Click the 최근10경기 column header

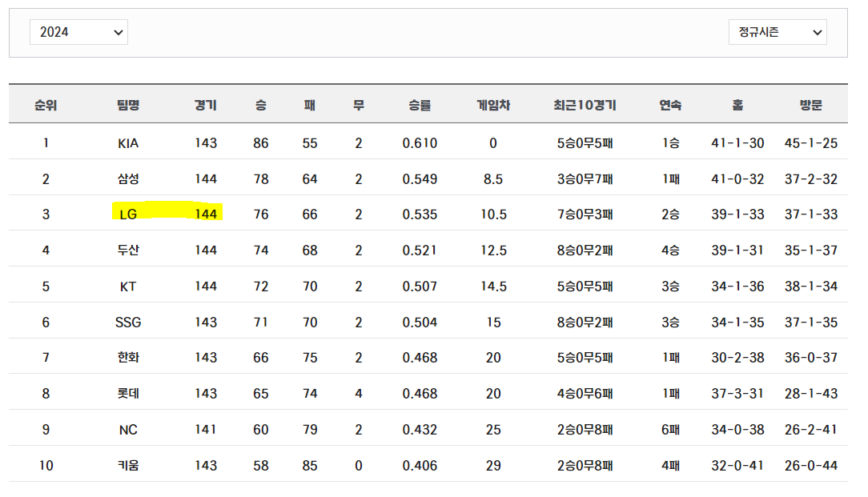tap(585, 105)
